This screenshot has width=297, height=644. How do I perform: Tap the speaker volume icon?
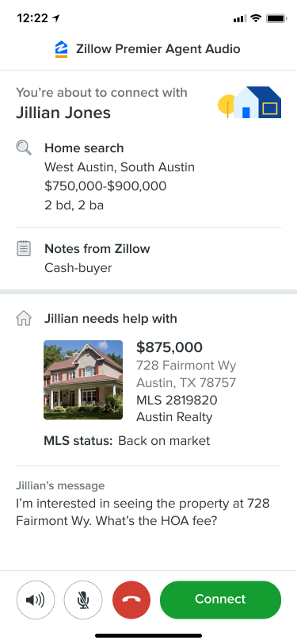36,600
